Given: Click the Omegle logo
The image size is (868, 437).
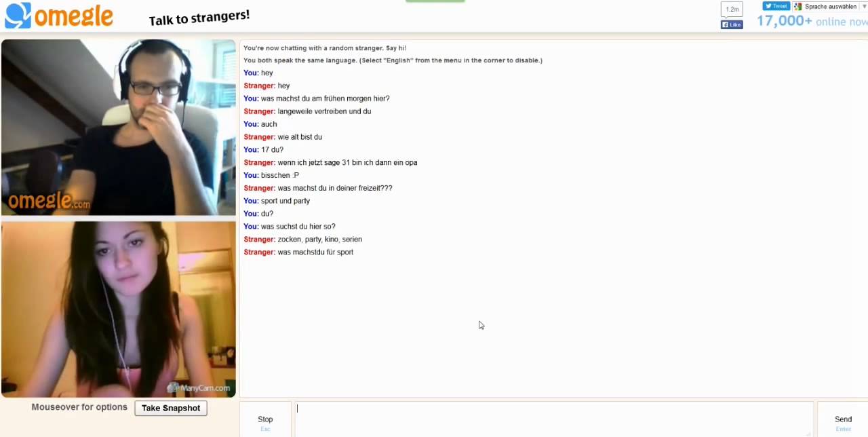Looking at the screenshot, I should tap(59, 16).
